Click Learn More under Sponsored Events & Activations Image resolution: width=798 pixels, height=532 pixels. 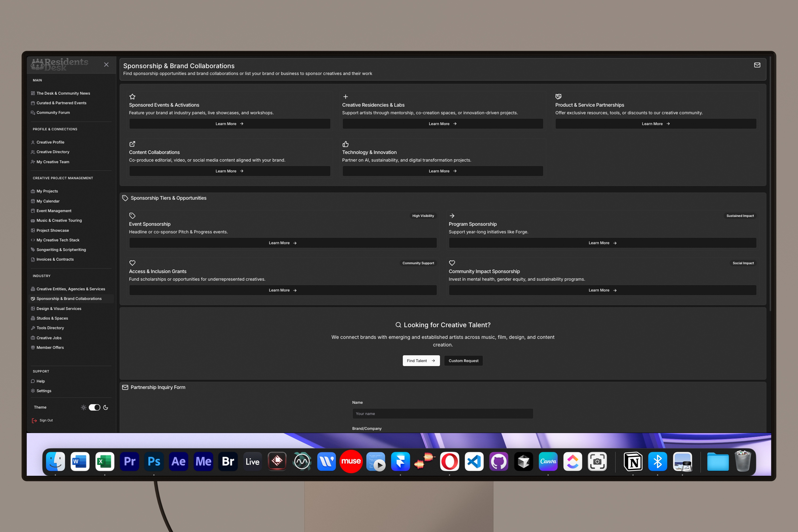point(230,124)
